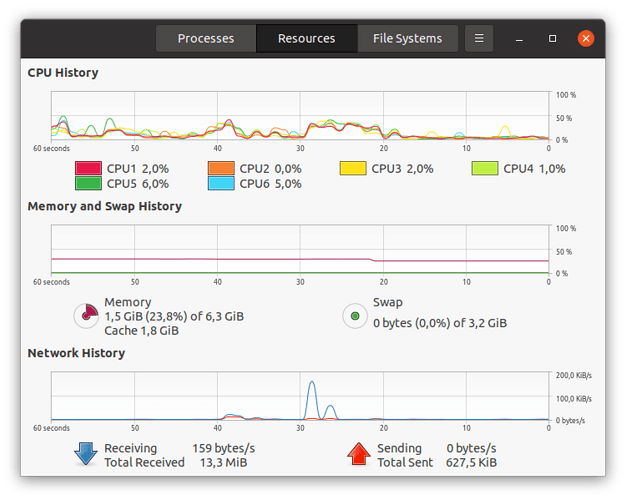
Task: Click the Total Received 13,3 MiB value
Action: (x=224, y=463)
